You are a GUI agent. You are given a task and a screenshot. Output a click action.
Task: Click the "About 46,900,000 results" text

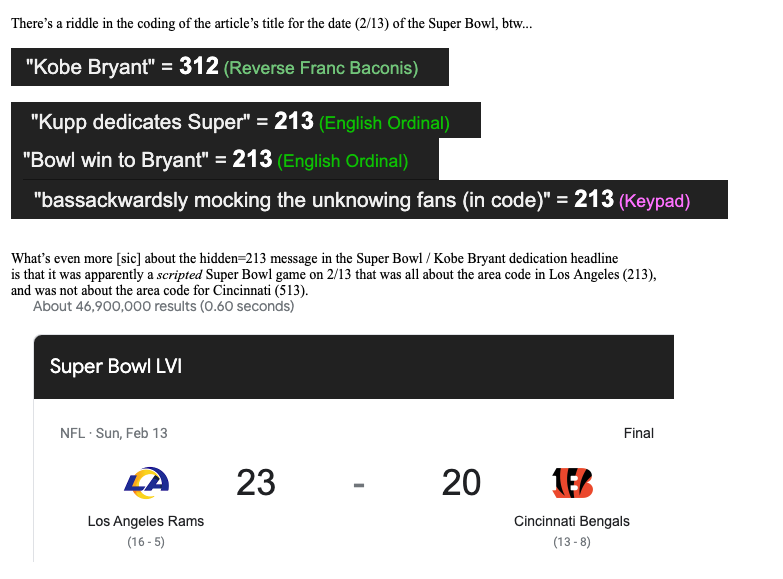163,306
